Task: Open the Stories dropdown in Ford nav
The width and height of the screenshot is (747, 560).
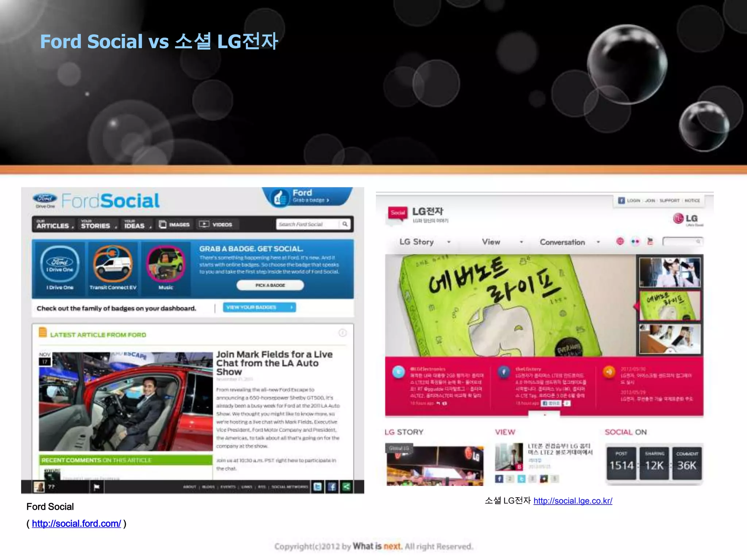Action: pyautogui.click(x=98, y=224)
